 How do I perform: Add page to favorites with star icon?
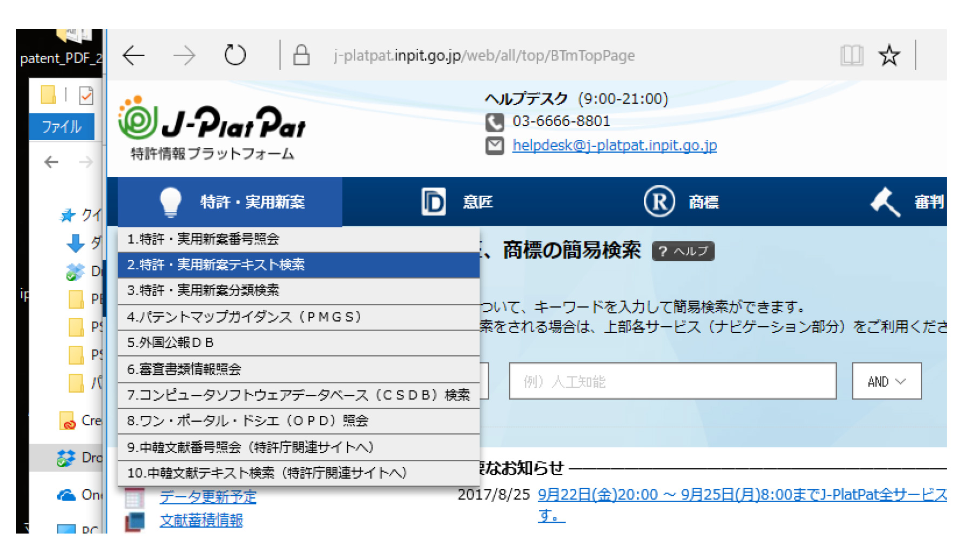point(889,55)
